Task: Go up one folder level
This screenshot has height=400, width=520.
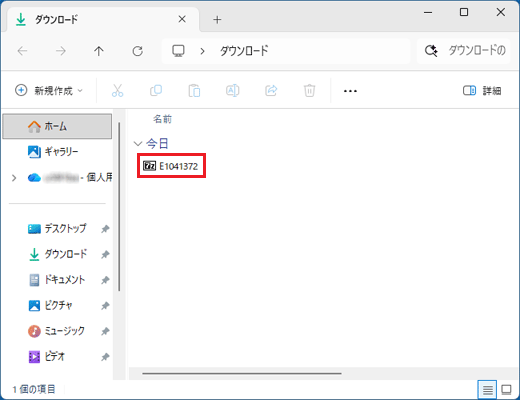Action: (x=99, y=51)
